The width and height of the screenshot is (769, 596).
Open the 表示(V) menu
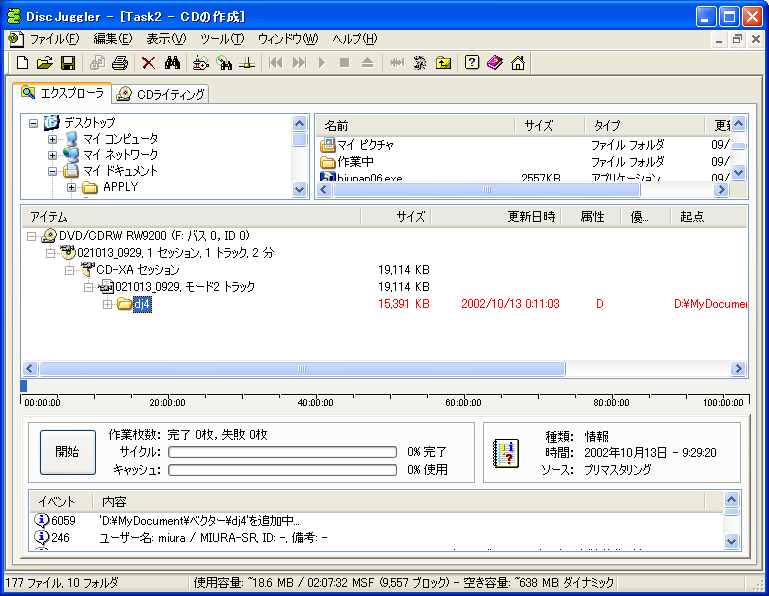[x=166, y=39]
